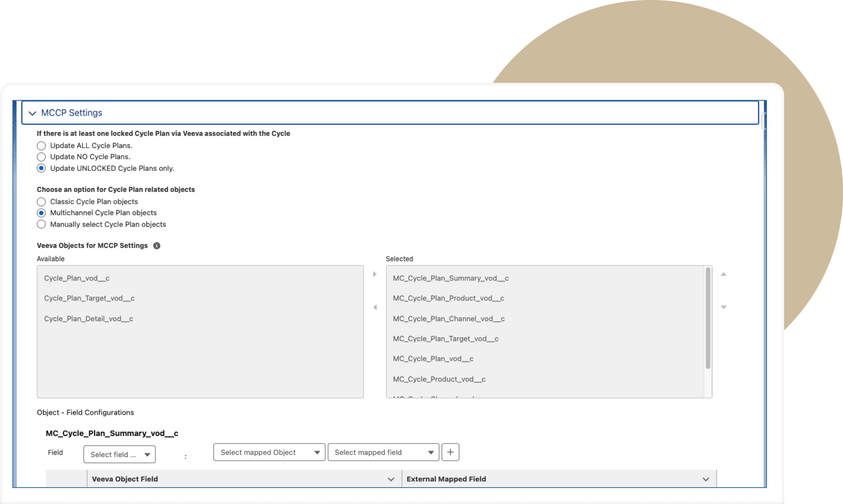
Task: Click move-left arrow between list boxes
Action: (375, 307)
